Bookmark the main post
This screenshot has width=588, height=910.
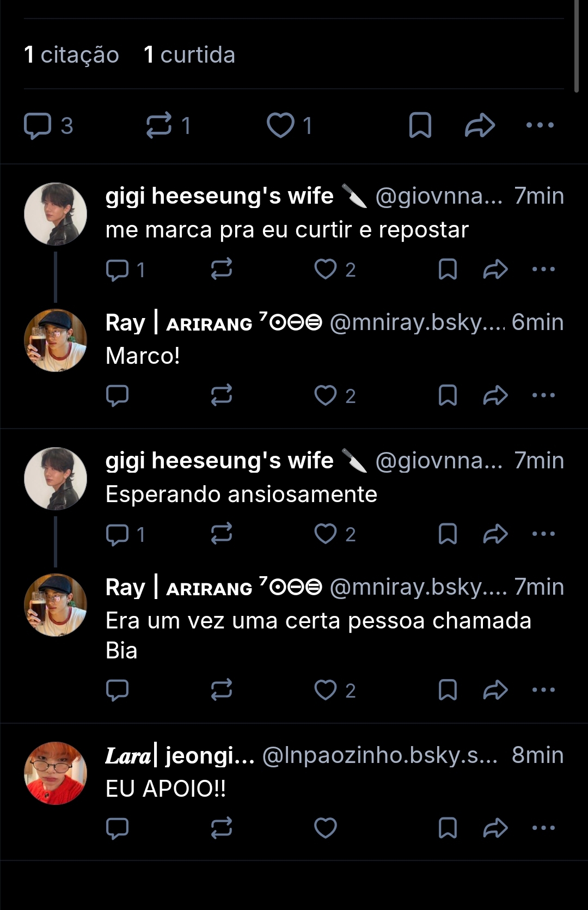pyautogui.click(x=420, y=125)
